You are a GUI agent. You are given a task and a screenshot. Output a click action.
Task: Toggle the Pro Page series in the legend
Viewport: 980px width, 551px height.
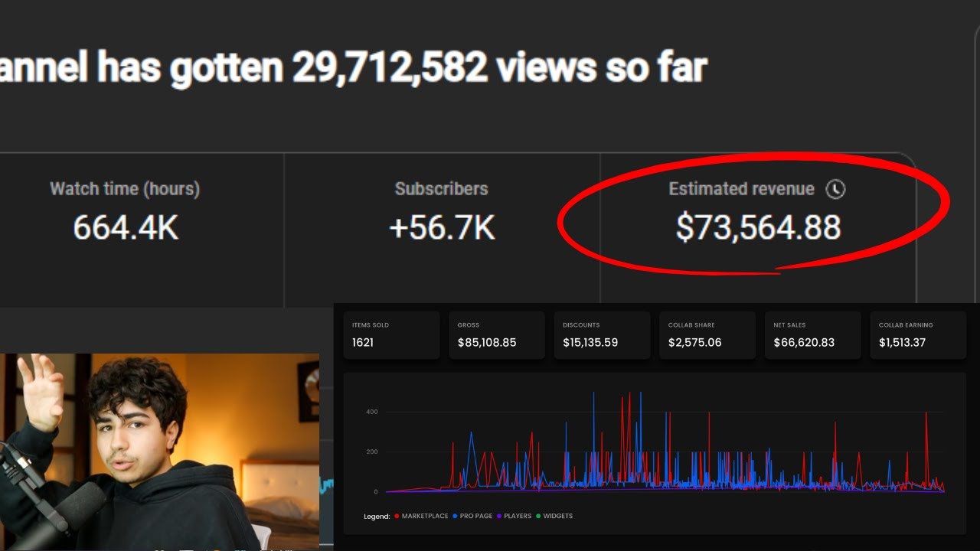(472, 516)
